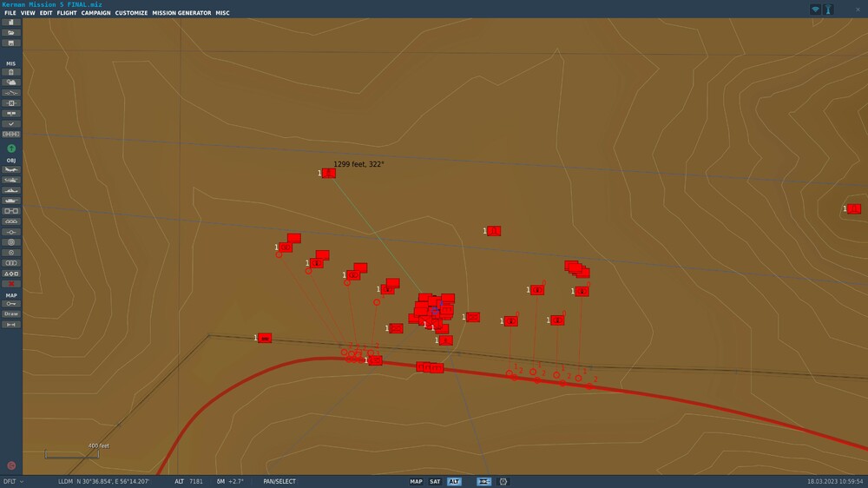Viewport: 868px width, 488px height.
Task: Click the three linked boxes icon under MIS
Action: (11, 134)
